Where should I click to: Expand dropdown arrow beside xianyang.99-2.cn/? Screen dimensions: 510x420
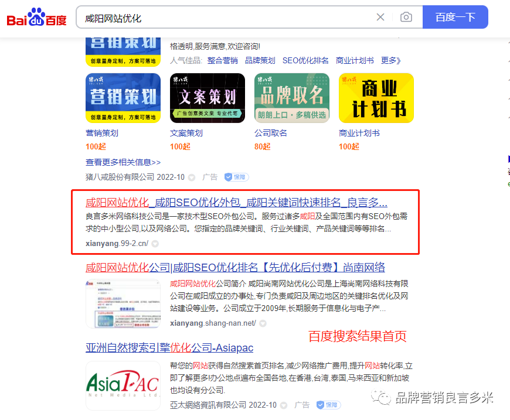[x=155, y=244]
